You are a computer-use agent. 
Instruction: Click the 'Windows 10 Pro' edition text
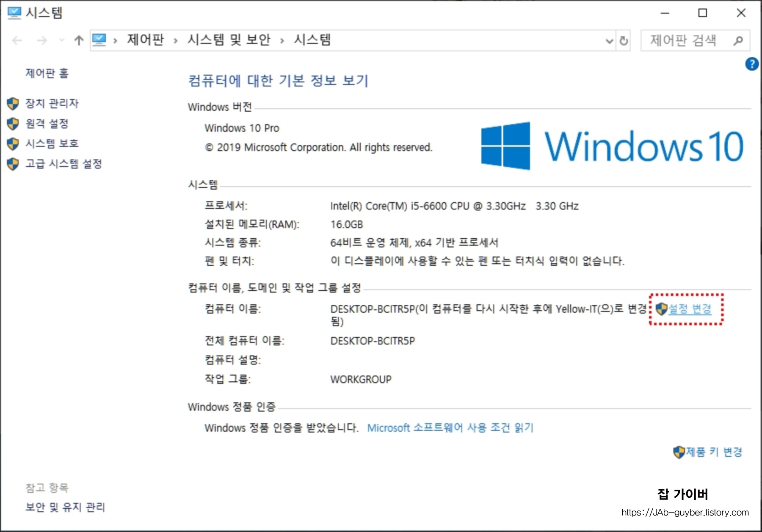242,128
